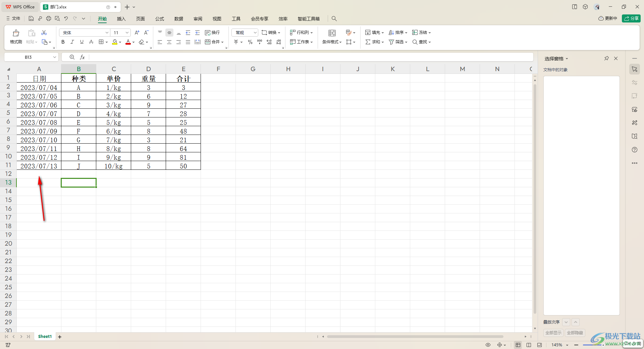644x349 pixels.
Task: Open the 公式 Formulas ribbon tab
Action: pyautogui.click(x=160, y=19)
